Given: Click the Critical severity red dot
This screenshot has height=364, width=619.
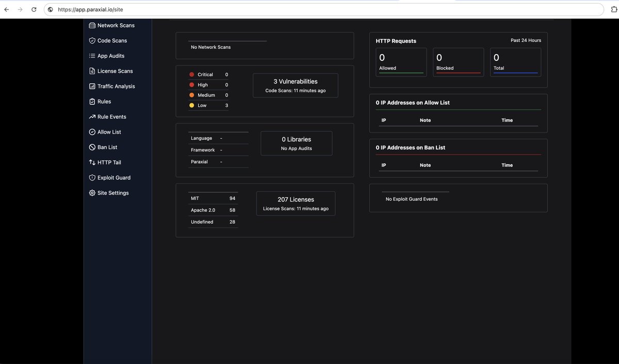Looking at the screenshot, I should click(191, 74).
